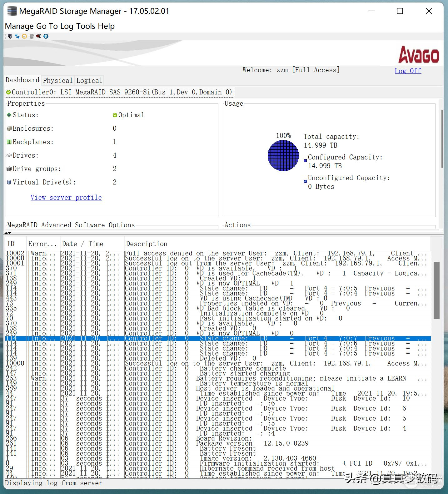Click the event log vertical scrollbar thumb
This screenshot has width=448, height=494.
point(436,290)
